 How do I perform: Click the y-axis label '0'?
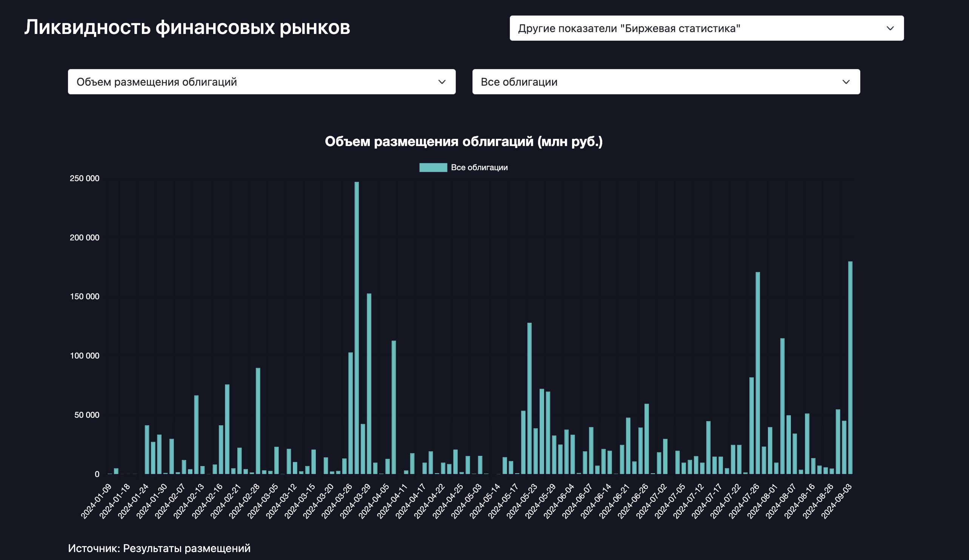click(97, 474)
